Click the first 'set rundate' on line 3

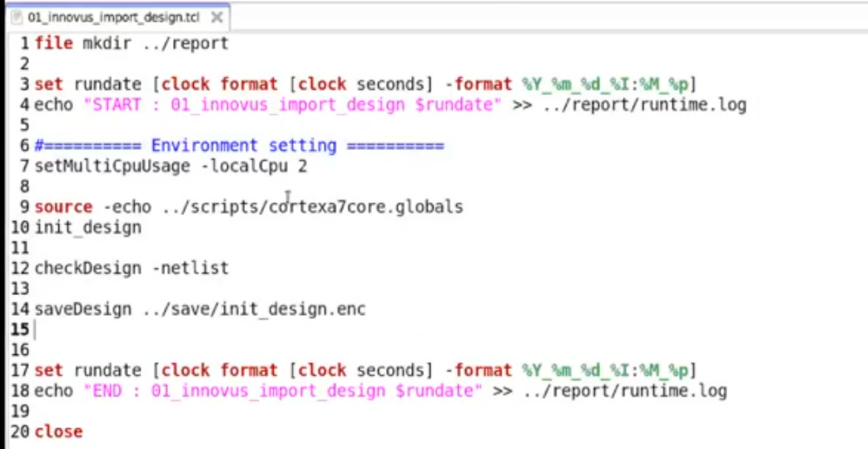pos(88,84)
